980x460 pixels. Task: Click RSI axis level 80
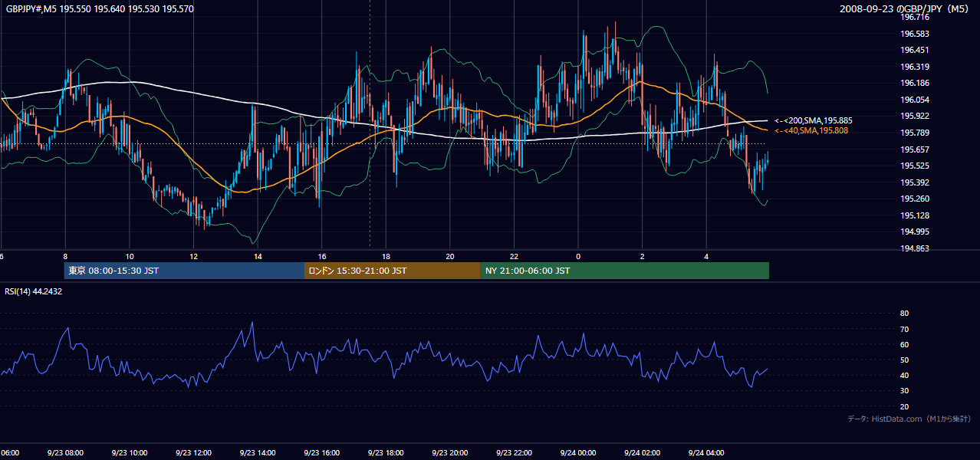click(904, 314)
